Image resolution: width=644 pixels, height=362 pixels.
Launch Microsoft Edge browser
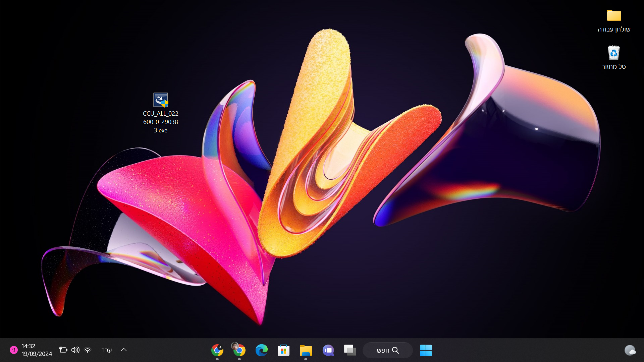[261, 350]
